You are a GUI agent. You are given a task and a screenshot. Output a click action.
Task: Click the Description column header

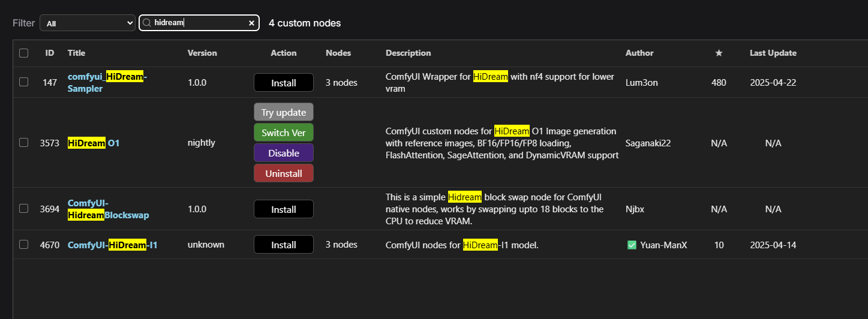tap(409, 53)
